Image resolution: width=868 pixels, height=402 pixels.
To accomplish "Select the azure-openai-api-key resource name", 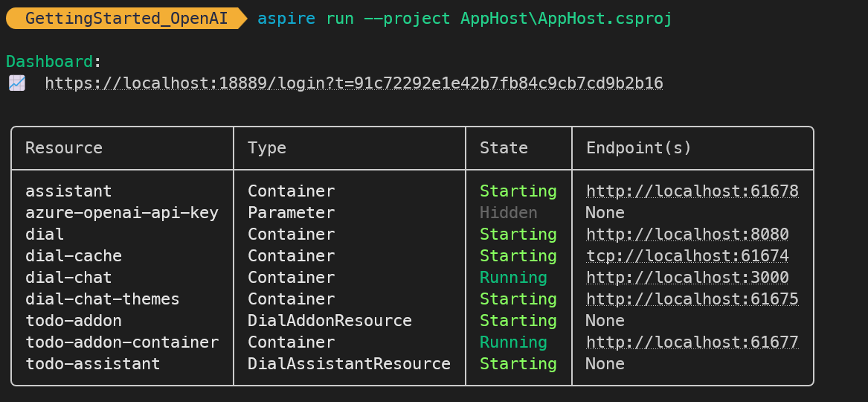I will coord(122,213).
